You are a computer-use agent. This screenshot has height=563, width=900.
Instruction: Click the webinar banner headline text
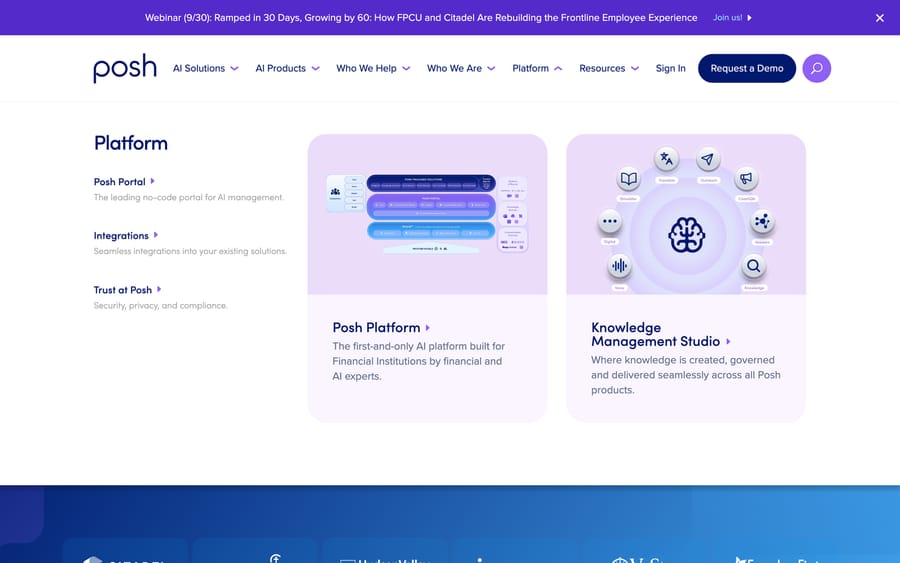tap(421, 18)
